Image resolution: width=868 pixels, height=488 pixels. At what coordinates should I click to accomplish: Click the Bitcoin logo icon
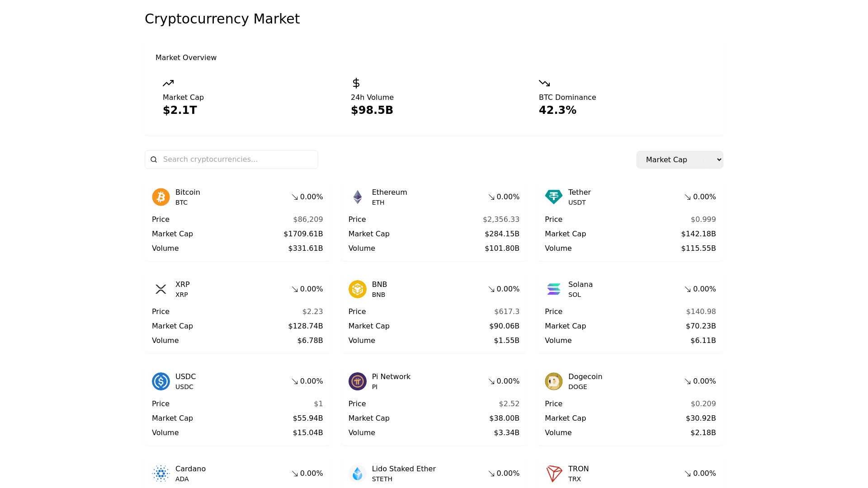pos(161,197)
